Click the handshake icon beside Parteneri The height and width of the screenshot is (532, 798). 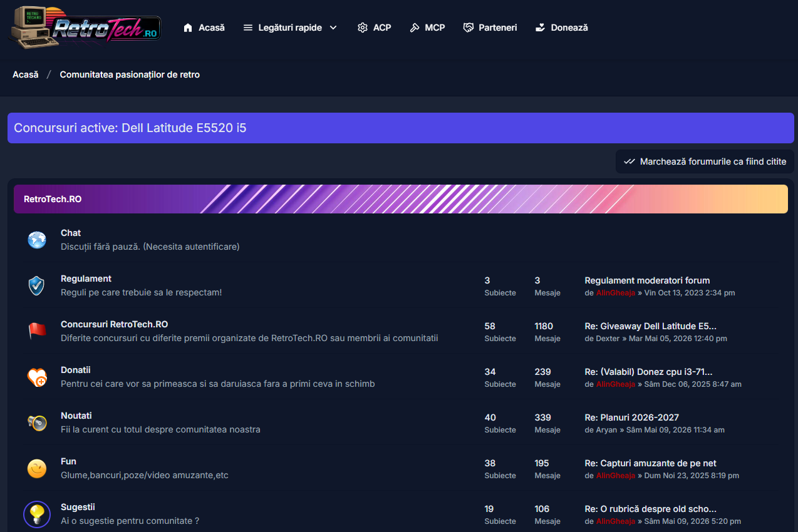tap(469, 28)
